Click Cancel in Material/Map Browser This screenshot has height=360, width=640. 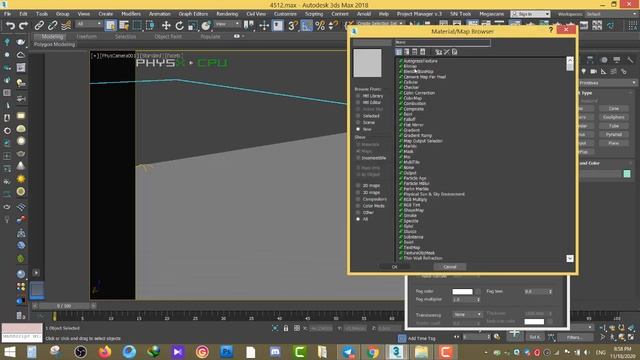[450, 267]
